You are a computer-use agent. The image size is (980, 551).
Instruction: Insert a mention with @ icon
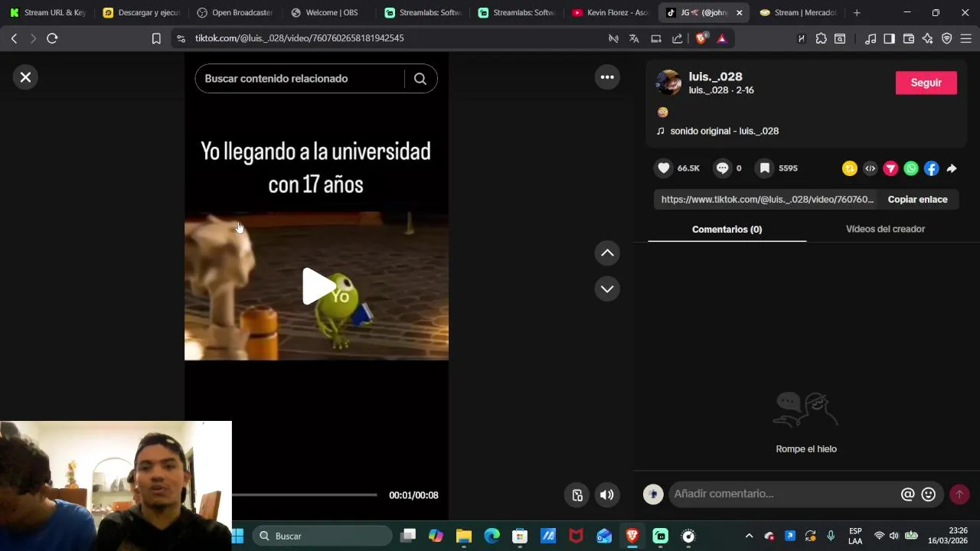908,494
